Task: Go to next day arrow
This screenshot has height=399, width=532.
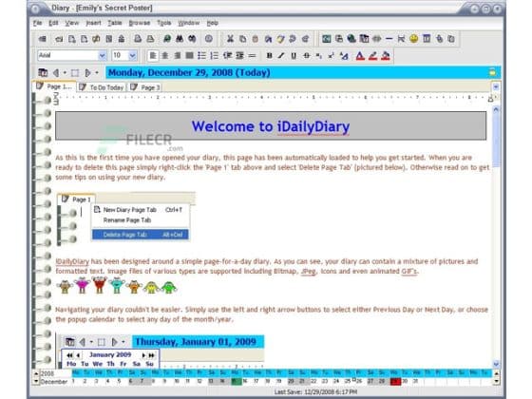Action: 87,72
